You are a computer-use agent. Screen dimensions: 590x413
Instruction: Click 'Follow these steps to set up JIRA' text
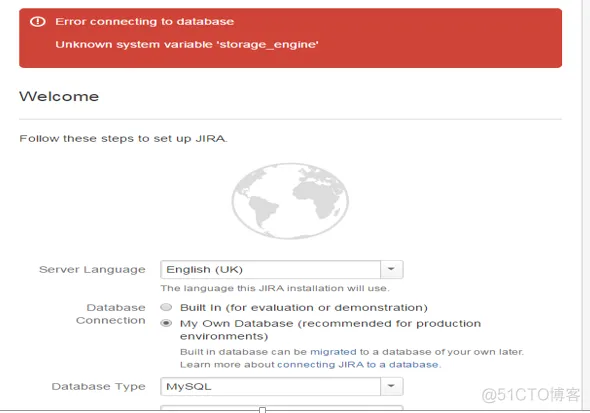click(123, 138)
